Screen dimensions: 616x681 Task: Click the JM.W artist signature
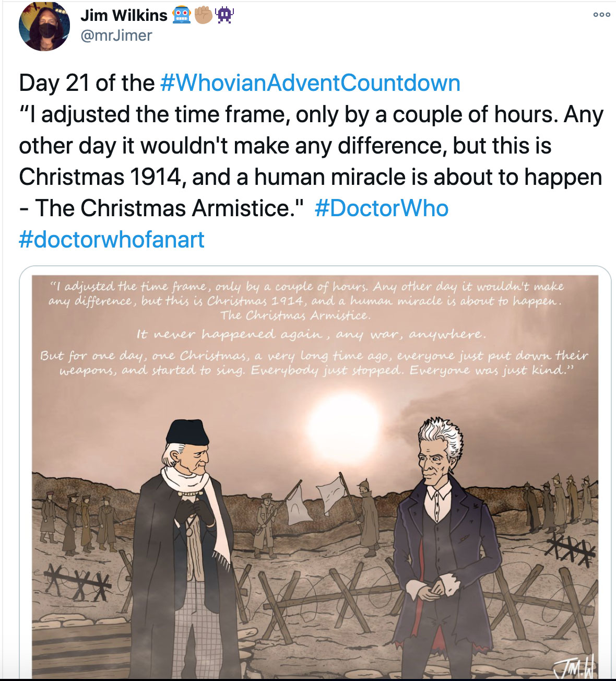(575, 666)
